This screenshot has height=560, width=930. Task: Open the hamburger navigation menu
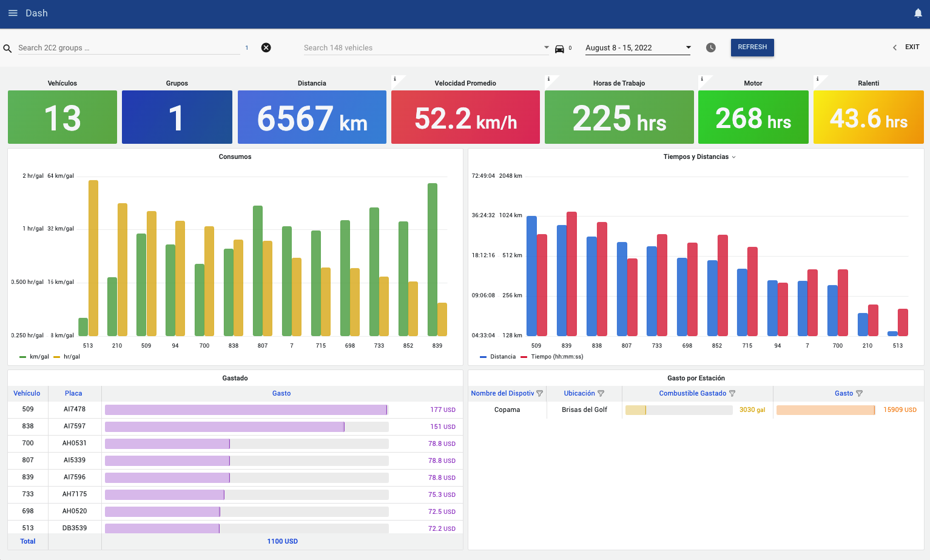pos(13,13)
